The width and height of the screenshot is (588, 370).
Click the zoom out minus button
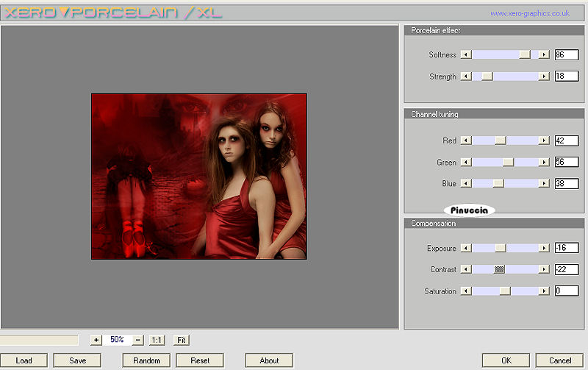[138, 340]
